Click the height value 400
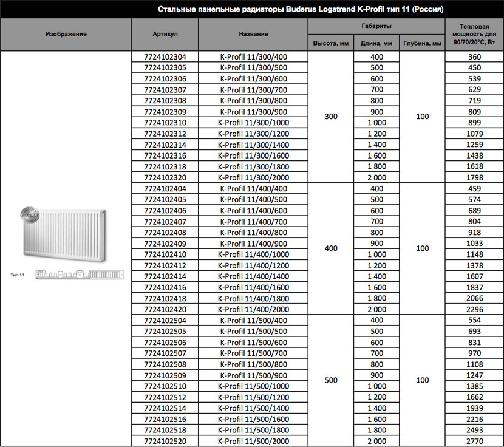 coord(331,248)
